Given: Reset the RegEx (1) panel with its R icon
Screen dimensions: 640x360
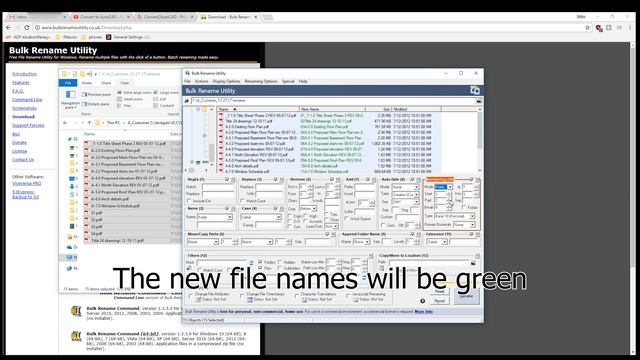Looking at the screenshot, I should 233,180.
